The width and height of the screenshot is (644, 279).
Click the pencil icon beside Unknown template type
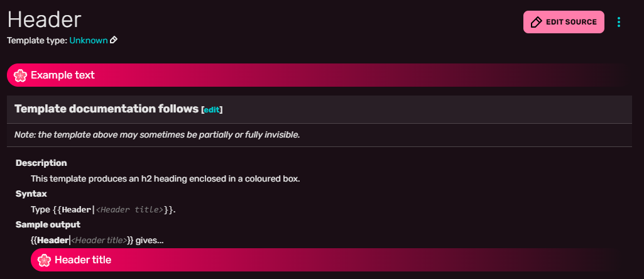(114, 40)
